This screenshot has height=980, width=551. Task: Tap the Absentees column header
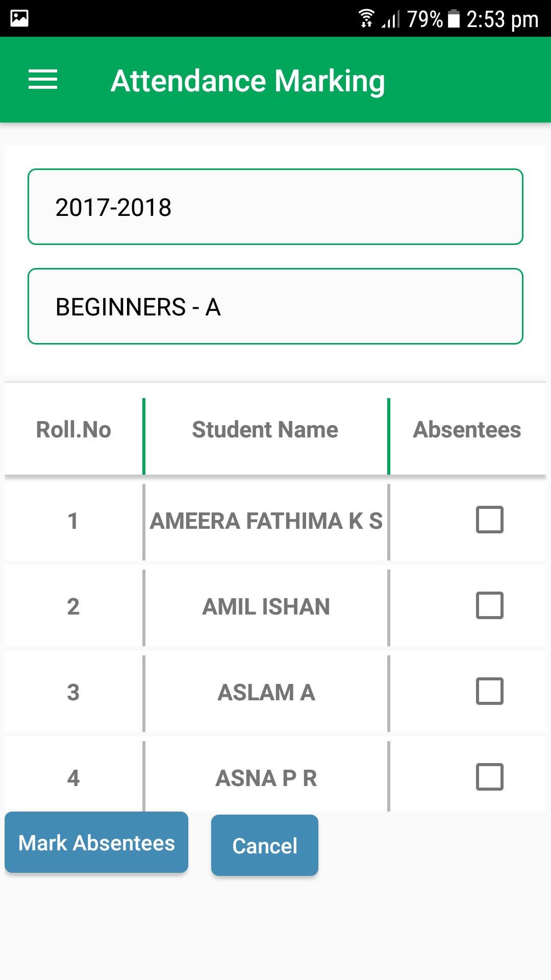467,430
